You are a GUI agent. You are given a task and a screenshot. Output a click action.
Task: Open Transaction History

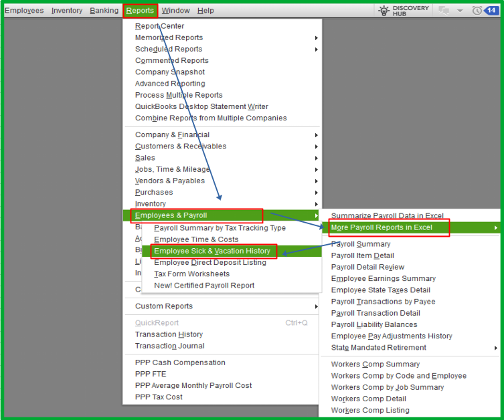point(169,334)
